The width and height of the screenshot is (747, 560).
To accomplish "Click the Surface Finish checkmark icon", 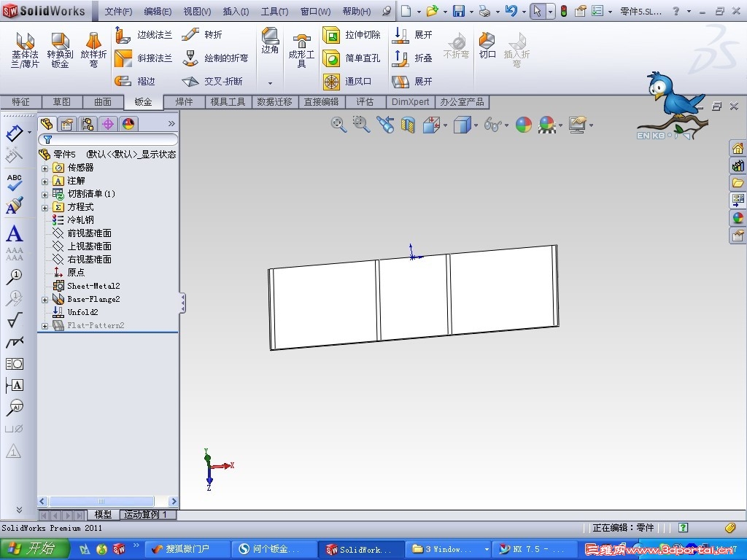I will pyautogui.click(x=15, y=320).
